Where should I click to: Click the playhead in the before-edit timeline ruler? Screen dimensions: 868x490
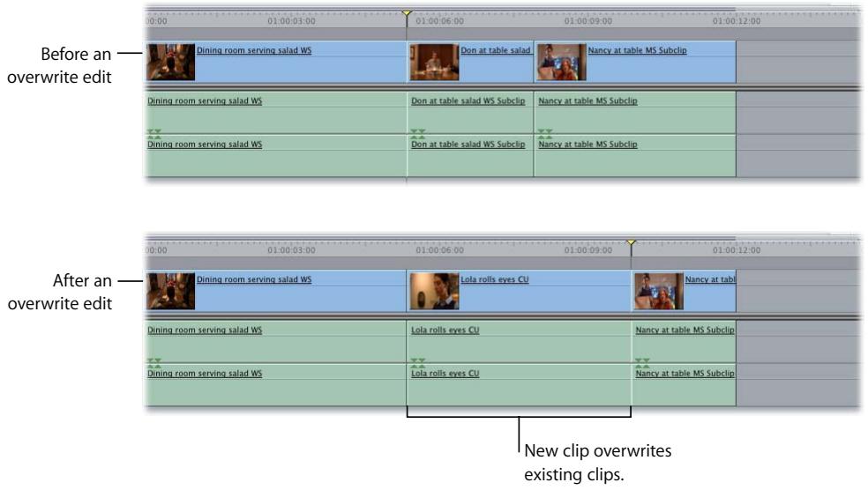(x=407, y=13)
